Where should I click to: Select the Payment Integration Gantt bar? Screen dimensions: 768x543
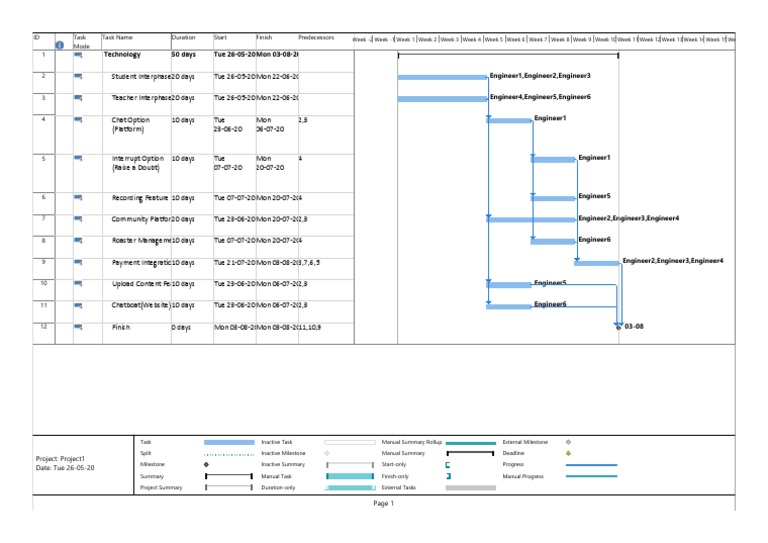(x=598, y=263)
